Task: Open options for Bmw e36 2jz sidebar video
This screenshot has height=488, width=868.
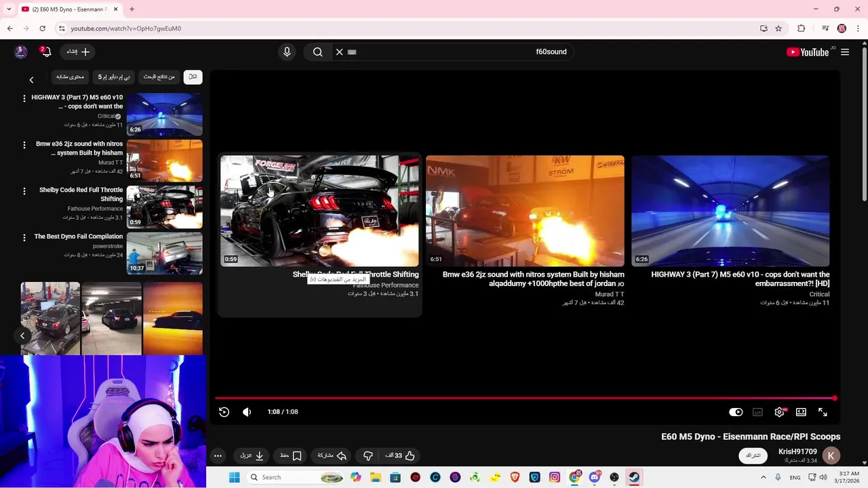Action: click(24, 145)
